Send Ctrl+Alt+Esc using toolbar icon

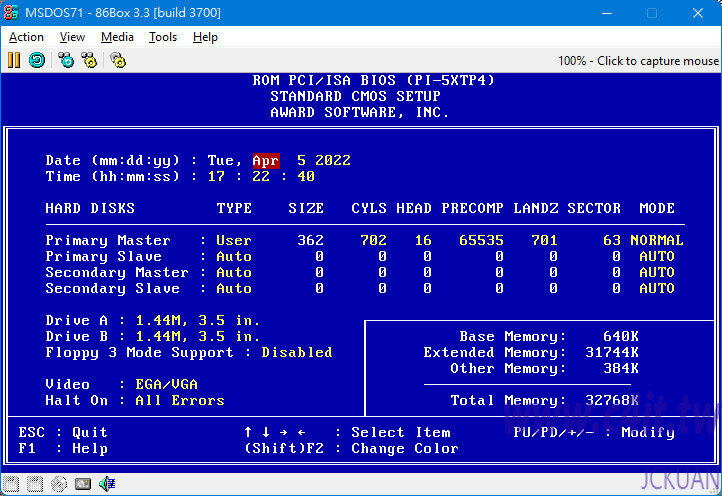point(89,60)
